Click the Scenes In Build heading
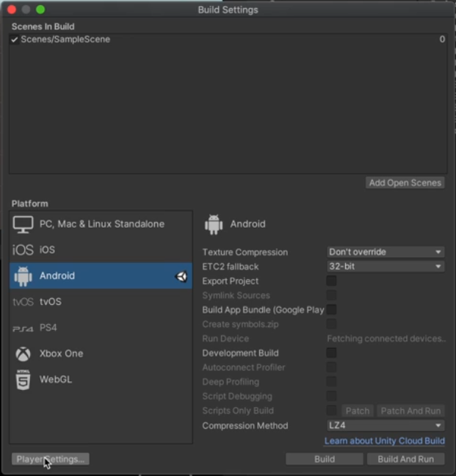456x476 pixels. click(43, 26)
